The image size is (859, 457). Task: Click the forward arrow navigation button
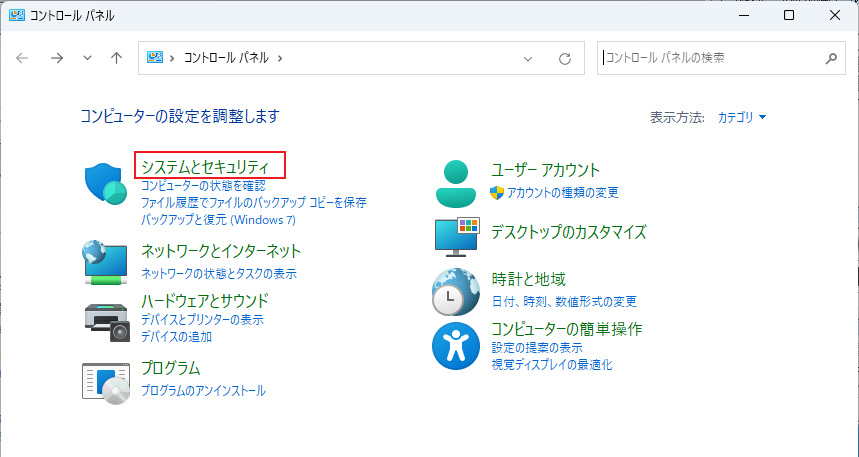pyautogui.click(x=57, y=58)
